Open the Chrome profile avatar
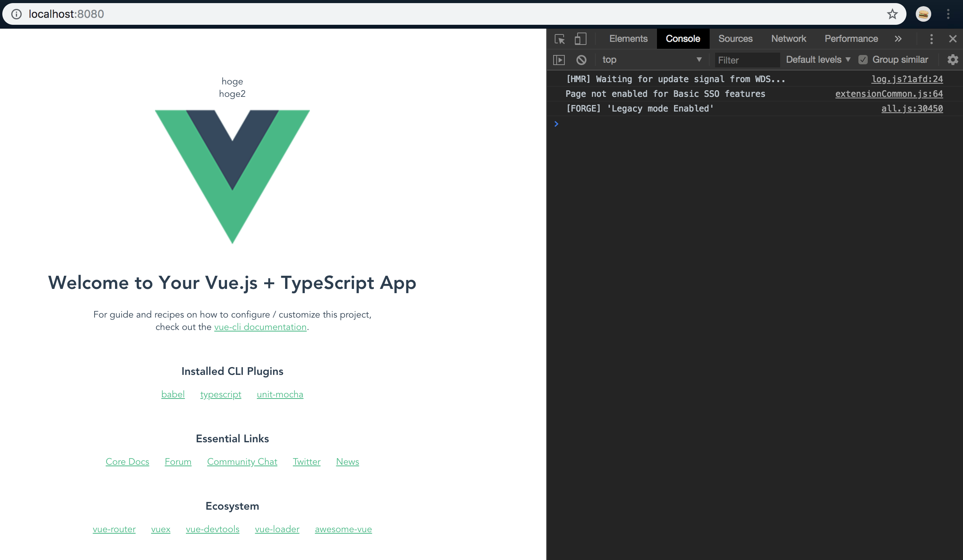The height and width of the screenshot is (560, 963). coord(923,14)
